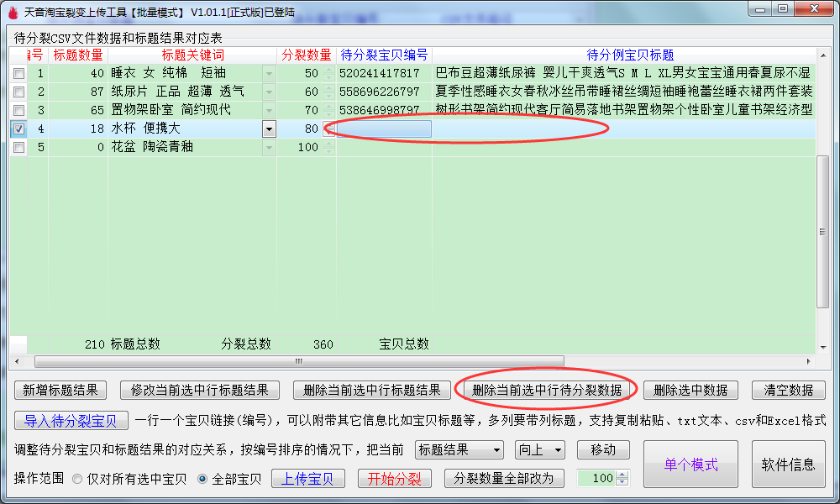Click the empty 待分裂宝贝编号 cell in row 4

click(x=383, y=129)
